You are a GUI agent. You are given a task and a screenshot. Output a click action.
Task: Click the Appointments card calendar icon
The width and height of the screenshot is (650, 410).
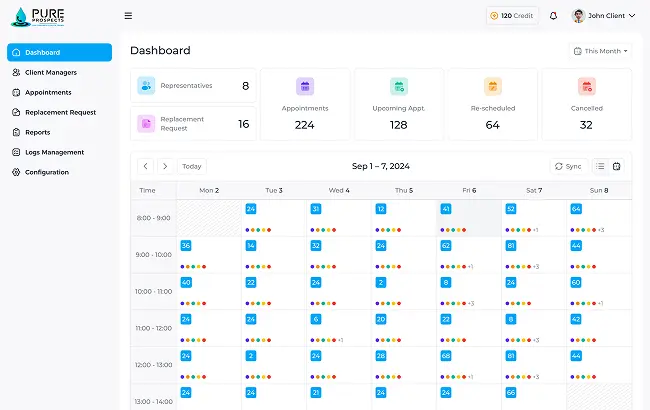click(x=305, y=87)
